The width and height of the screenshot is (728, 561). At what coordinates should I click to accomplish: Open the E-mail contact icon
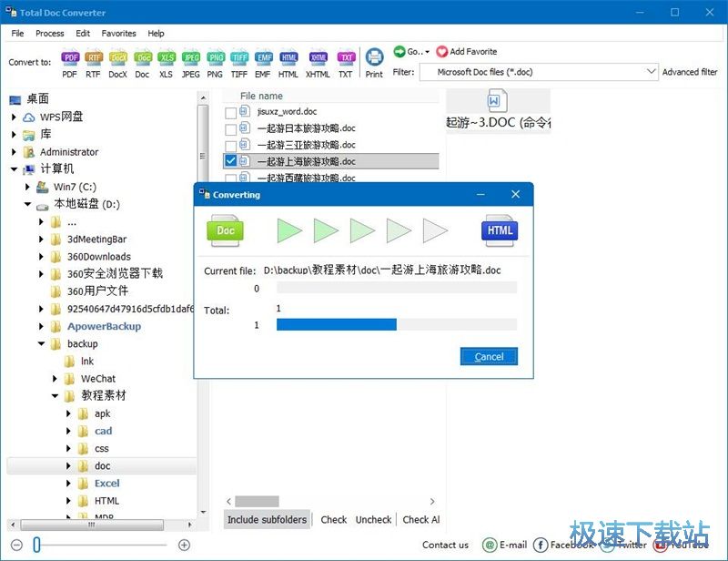(490, 545)
